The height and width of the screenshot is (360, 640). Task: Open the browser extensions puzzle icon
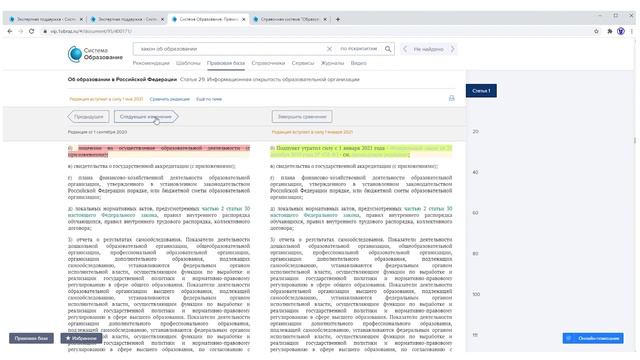point(610,31)
